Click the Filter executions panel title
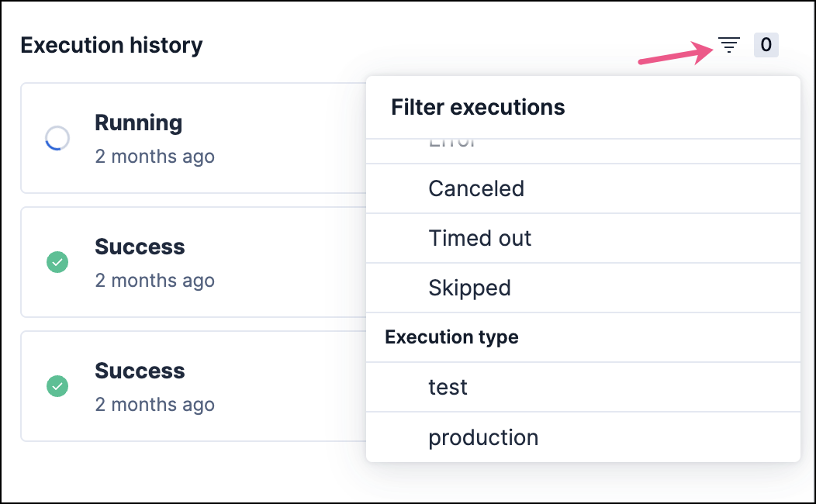 tap(478, 107)
